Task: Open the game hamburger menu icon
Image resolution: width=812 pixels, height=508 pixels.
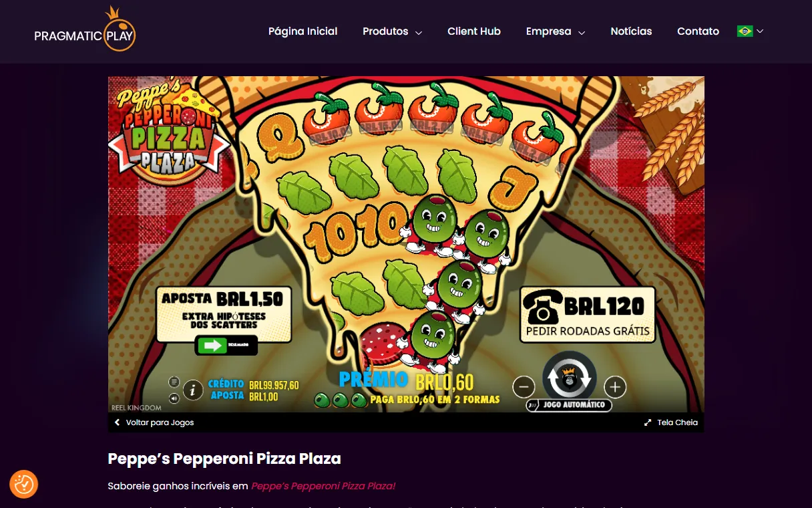Action: click(x=174, y=382)
